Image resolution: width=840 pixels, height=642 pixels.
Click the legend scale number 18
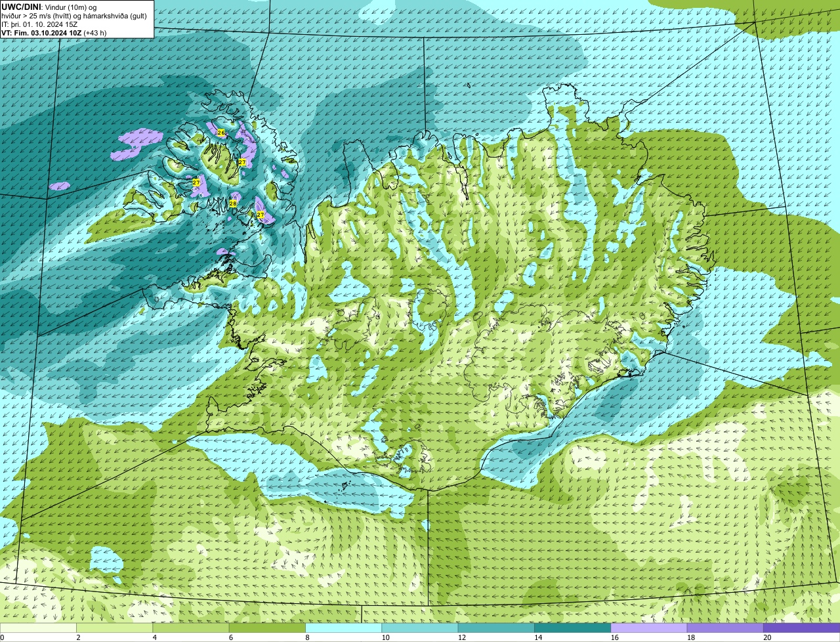coord(691,637)
